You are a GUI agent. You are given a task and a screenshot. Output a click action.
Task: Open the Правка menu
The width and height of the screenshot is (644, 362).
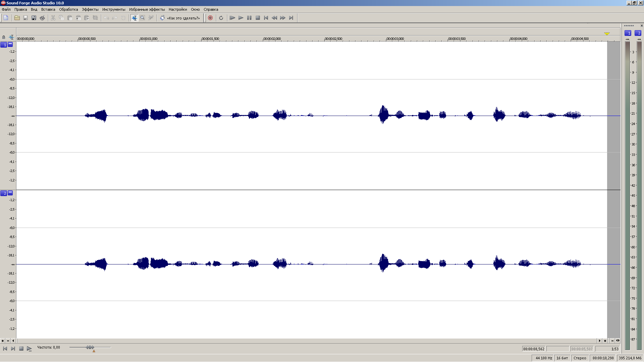pos(20,9)
